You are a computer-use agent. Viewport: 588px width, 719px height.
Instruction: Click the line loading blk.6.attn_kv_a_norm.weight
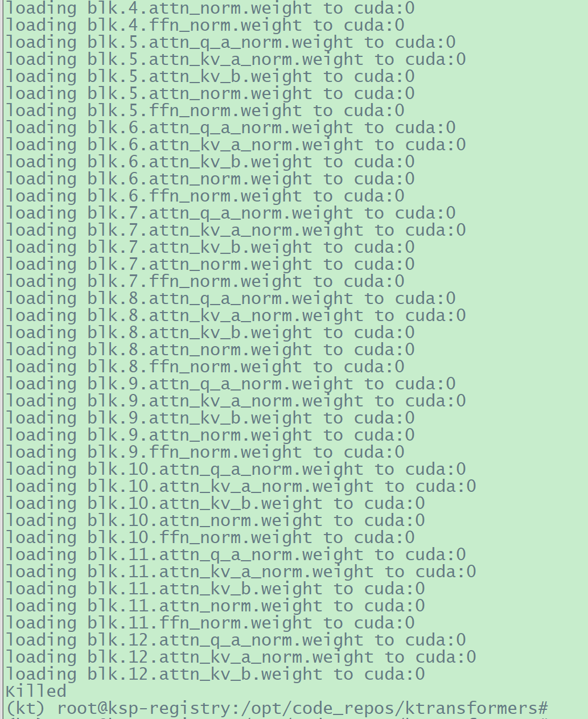pyautogui.click(x=236, y=145)
